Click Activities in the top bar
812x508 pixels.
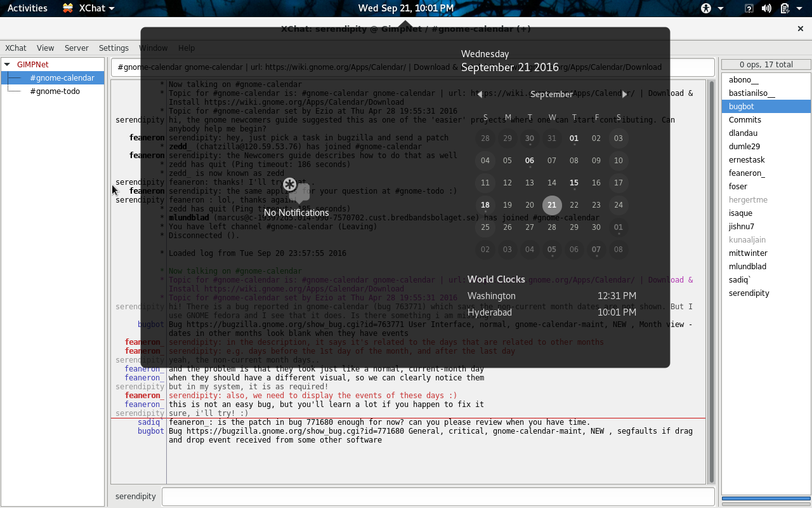(x=27, y=8)
